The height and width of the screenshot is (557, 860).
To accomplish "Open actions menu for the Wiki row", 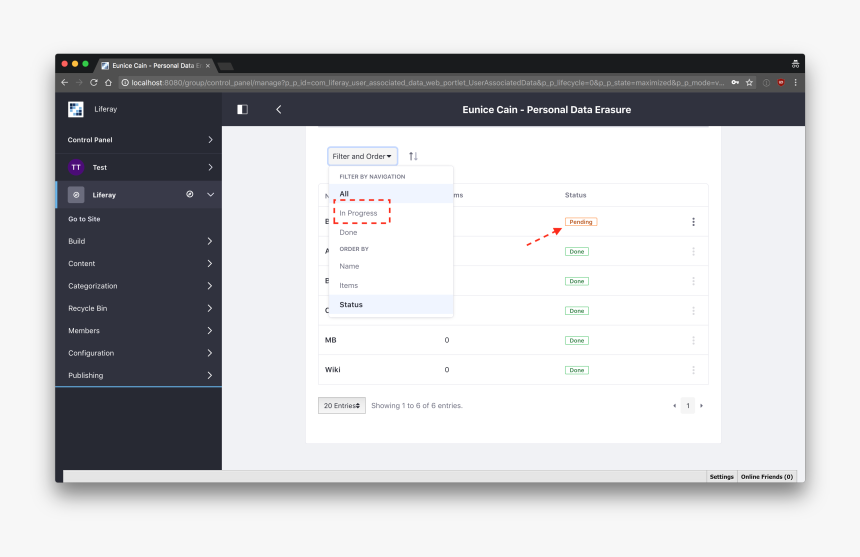I will coord(693,370).
